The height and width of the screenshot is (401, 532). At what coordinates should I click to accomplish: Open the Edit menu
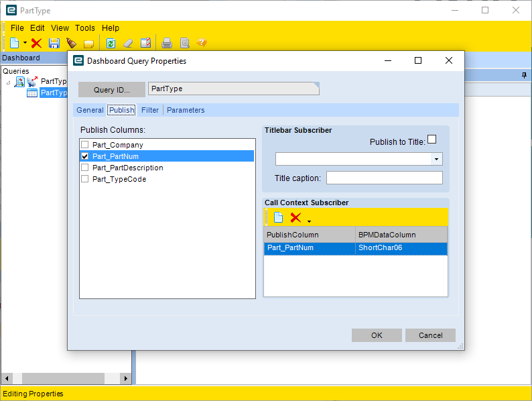coord(38,28)
